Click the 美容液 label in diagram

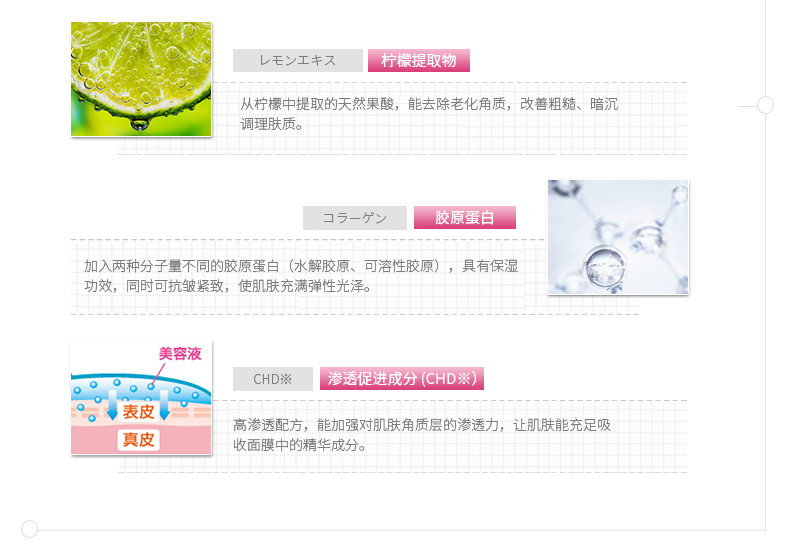180,354
